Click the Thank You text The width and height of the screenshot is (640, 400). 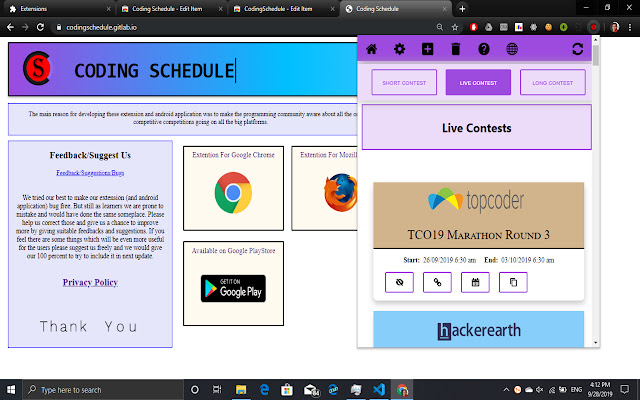click(x=89, y=327)
